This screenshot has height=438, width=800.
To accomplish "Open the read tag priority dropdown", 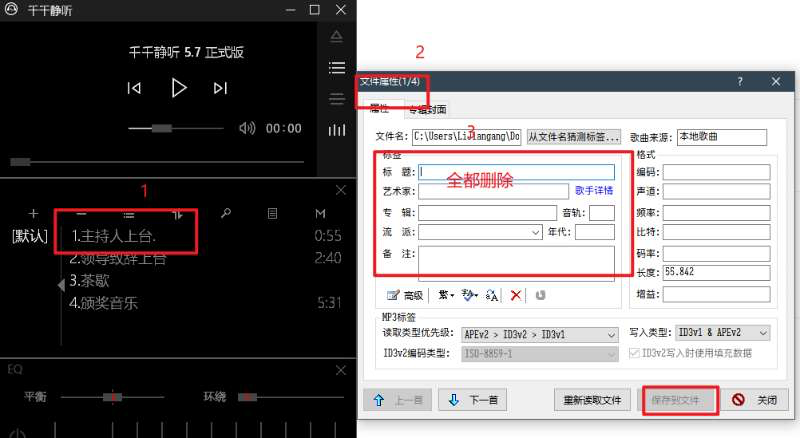I will (x=611, y=334).
